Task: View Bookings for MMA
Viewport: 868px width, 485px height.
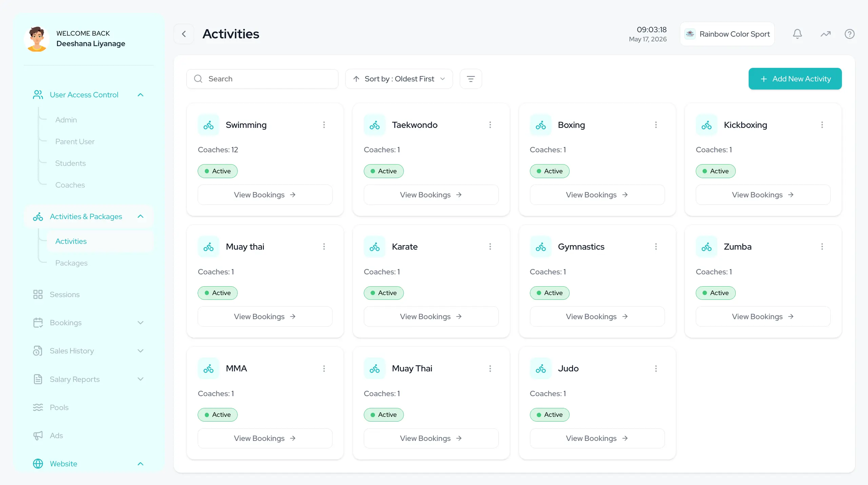Action: pos(265,438)
